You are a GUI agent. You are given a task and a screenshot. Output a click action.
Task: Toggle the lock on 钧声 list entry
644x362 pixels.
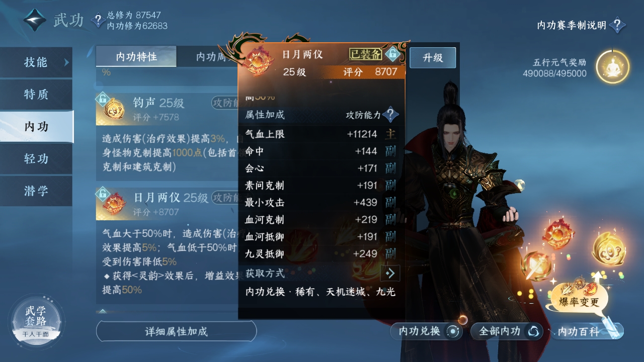coord(103,98)
